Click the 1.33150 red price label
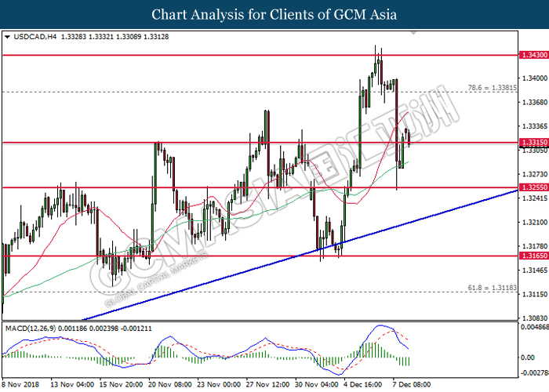 (x=534, y=143)
